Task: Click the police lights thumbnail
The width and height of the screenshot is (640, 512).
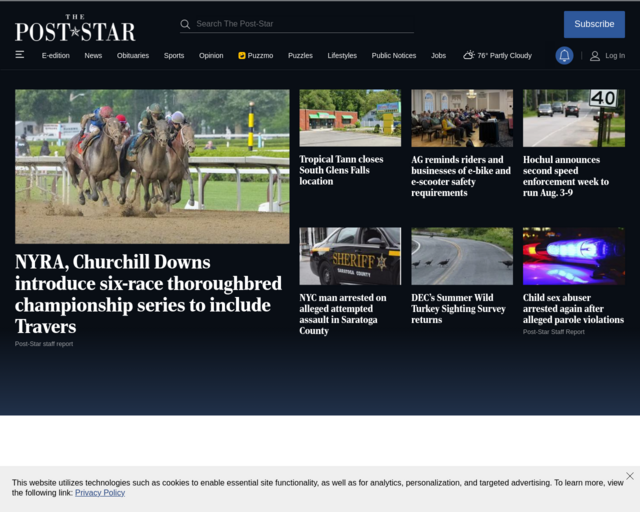Action: pos(574,256)
